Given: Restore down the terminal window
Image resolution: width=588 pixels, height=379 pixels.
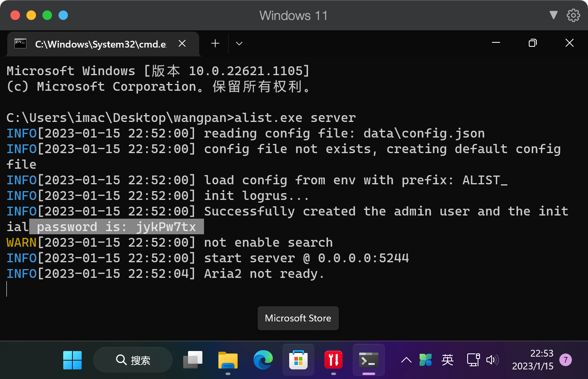Looking at the screenshot, I should [x=533, y=43].
